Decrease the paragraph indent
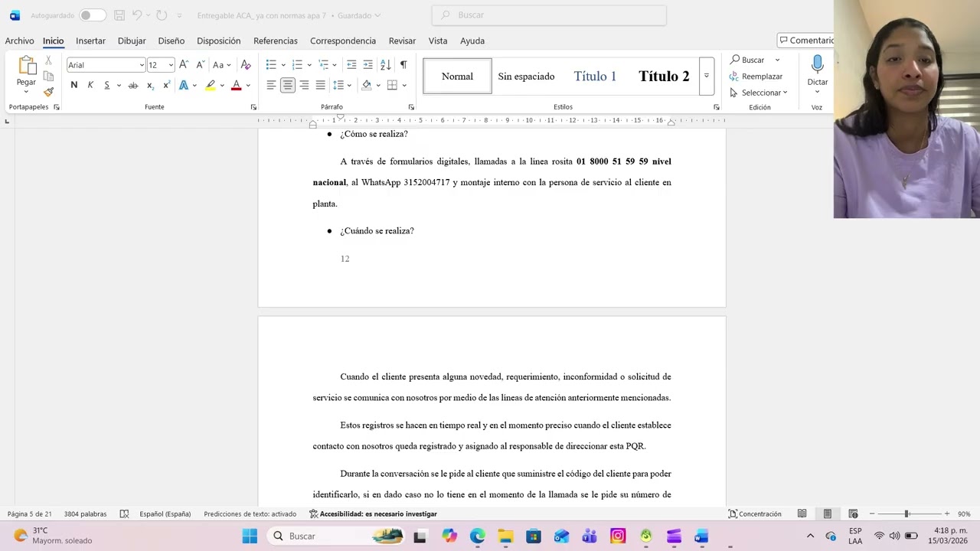This screenshot has height=551, width=980. coord(351,65)
